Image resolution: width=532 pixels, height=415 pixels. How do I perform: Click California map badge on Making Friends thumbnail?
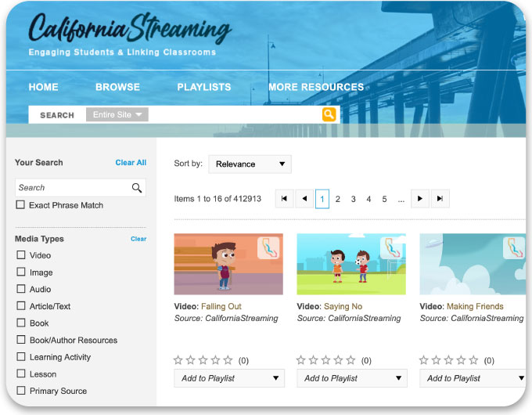(514, 248)
